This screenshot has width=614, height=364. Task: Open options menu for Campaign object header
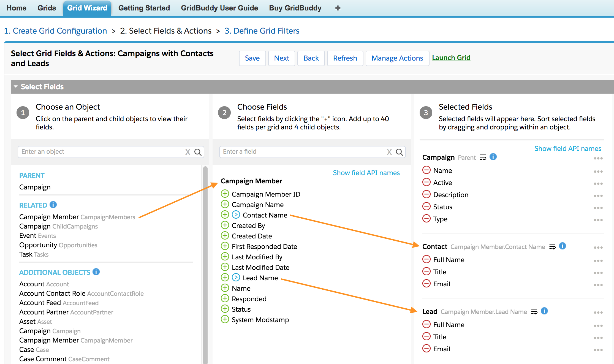pos(598,158)
